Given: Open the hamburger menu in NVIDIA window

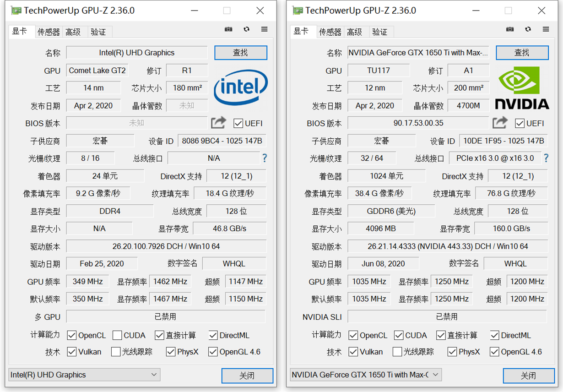Looking at the screenshot, I should [546, 29].
